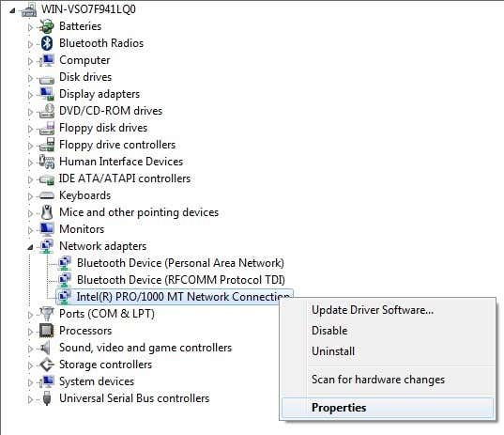Screen dimensions: 504x435
Task: Click the Floppy disk drives icon
Action: coord(47,128)
